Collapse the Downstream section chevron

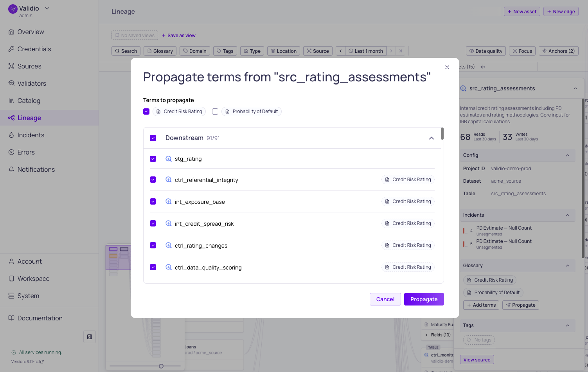pyautogui.click(x=432, y=138)
